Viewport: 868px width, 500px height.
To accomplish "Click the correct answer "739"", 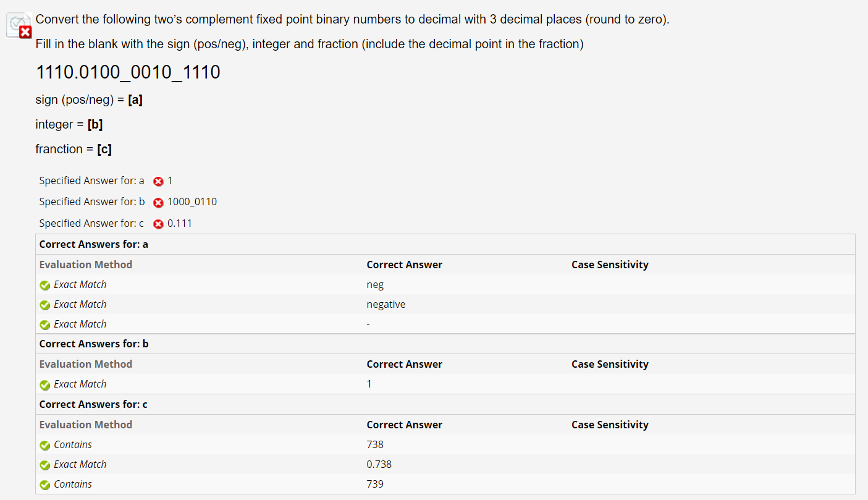I will 375,484.
